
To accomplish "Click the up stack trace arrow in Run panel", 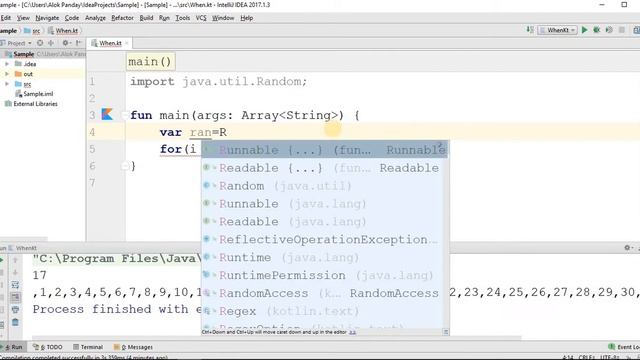I will click(15, 260).
